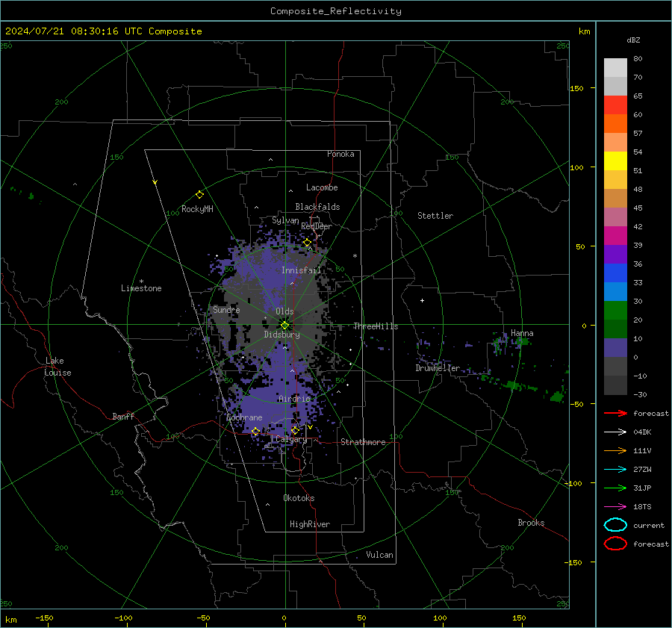Click the HighRiver town label
This screenshot has height=628, width=672.
[x=310, y=524]
